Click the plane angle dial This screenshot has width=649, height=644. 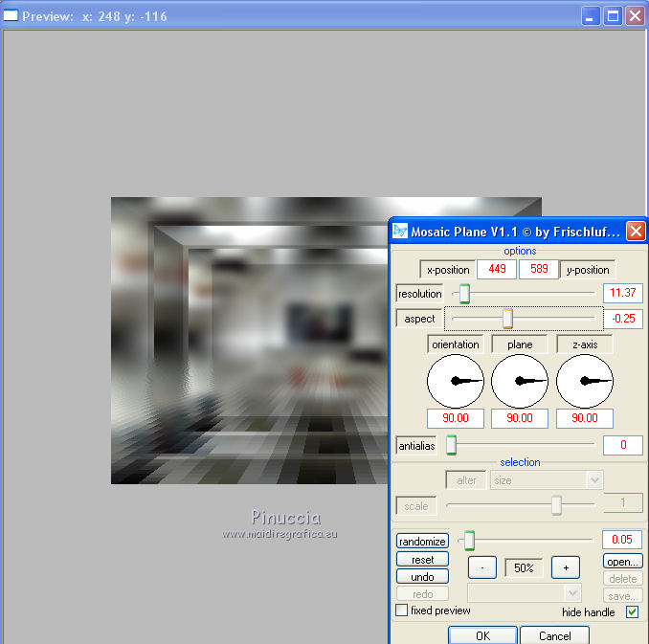520,381
